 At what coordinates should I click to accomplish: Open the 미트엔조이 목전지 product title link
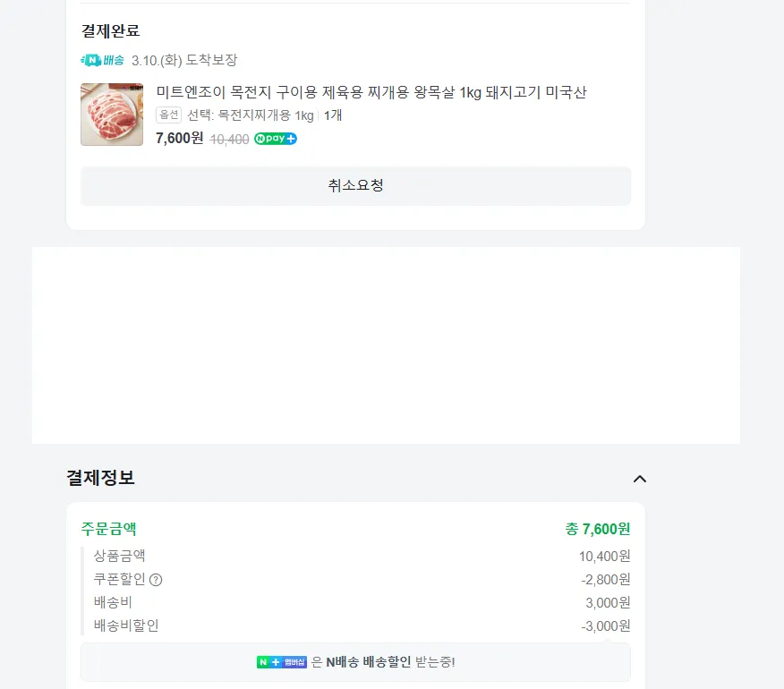371,92
